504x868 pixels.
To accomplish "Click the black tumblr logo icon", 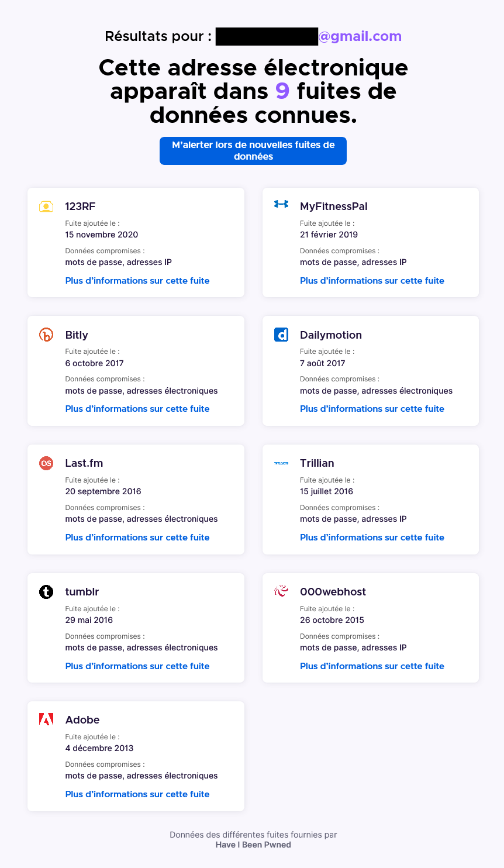I will point(46,592).
